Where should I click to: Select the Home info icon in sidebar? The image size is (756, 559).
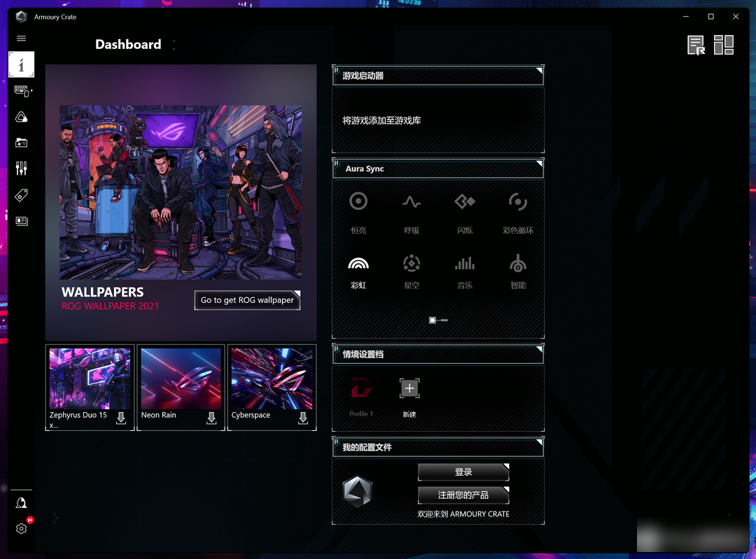pos(21,64)
